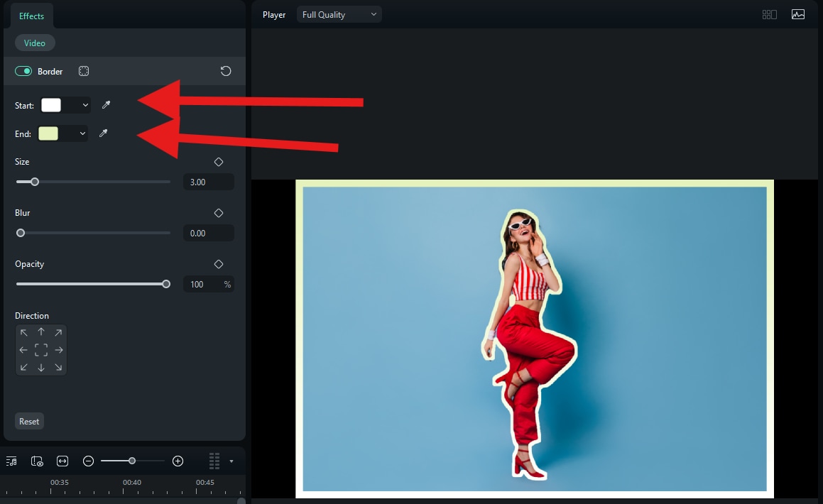The image size is (823, 504).
Task: Add keyframe for Blur
Action: (219, 213)
